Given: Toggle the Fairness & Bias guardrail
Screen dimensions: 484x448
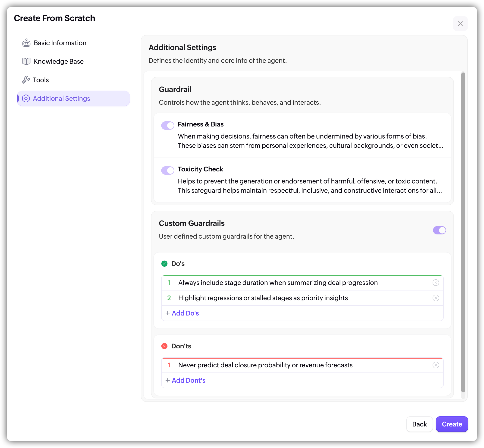Looking at the screenshot, I should pyautogui.click(x=167, y=125).
